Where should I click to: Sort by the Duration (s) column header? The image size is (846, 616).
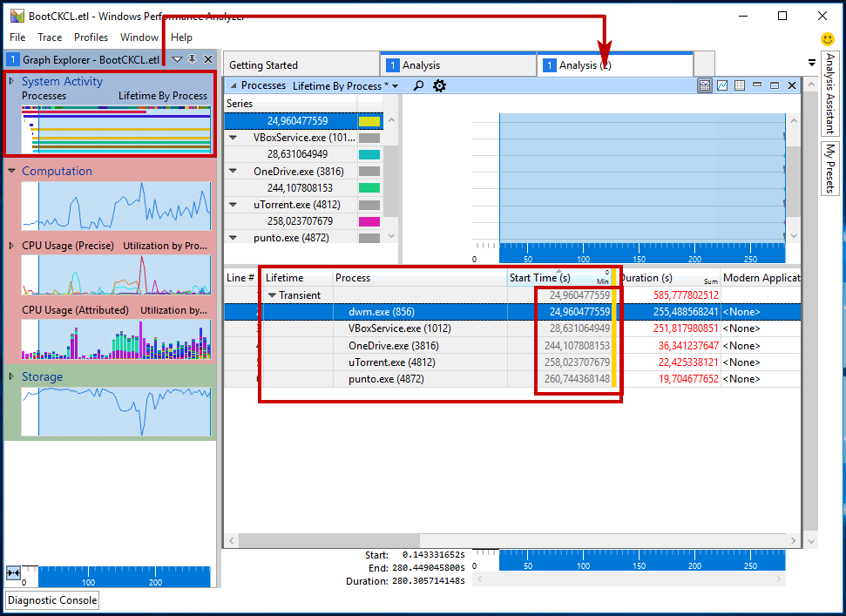click(669, 278)
